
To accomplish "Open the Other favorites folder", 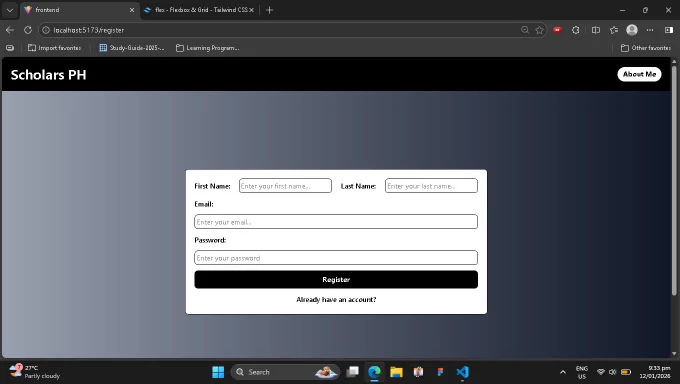I will tap(646, 48).
